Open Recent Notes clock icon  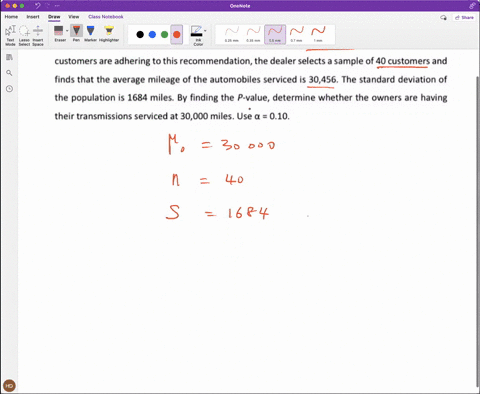9,89
